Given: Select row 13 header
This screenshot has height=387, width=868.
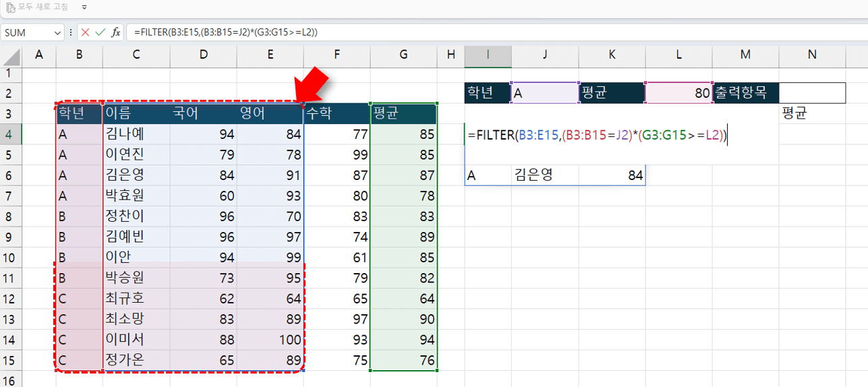Looking at the screenshot, I should 11,319.
